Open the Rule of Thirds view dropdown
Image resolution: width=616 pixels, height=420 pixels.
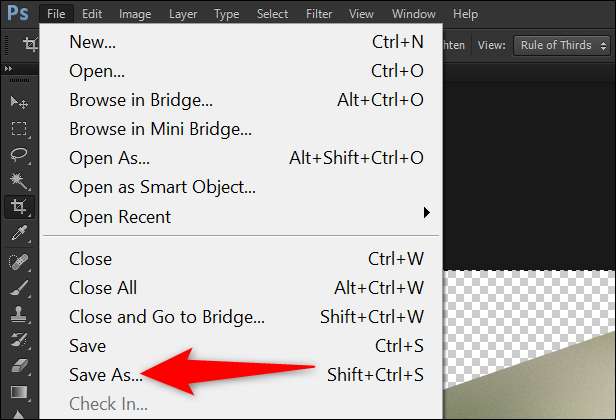562,45
